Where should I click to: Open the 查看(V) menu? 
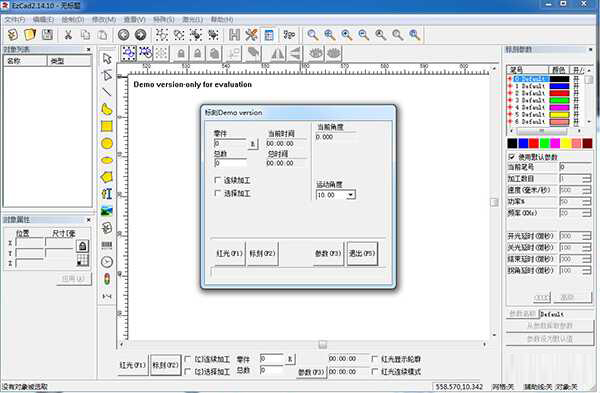pyautogui.click(x=134, y=20)
